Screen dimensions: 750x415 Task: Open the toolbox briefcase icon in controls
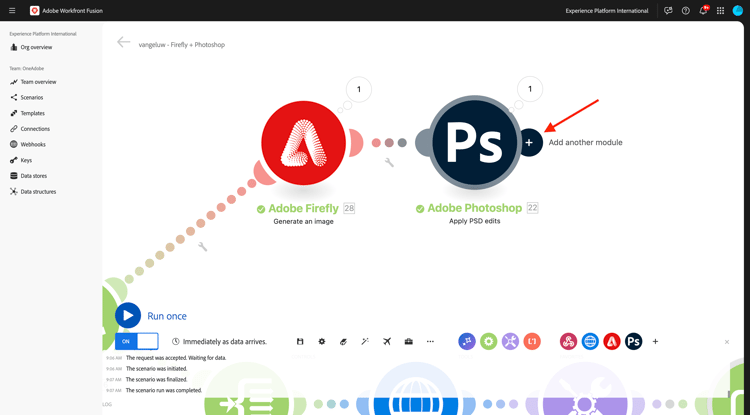click(x=408, y=341)
